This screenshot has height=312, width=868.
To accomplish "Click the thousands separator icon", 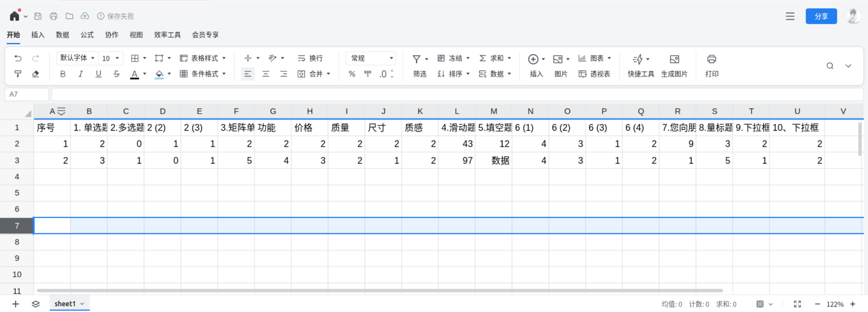I will click(368, 74).
